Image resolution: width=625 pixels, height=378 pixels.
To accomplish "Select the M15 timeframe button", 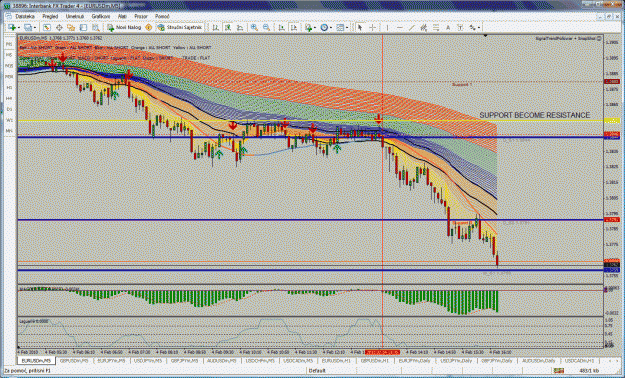I will [9, 66].
